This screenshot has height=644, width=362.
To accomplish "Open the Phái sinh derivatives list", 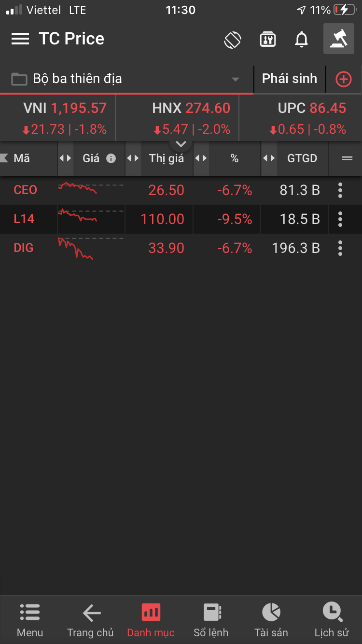I will [290, 79].
